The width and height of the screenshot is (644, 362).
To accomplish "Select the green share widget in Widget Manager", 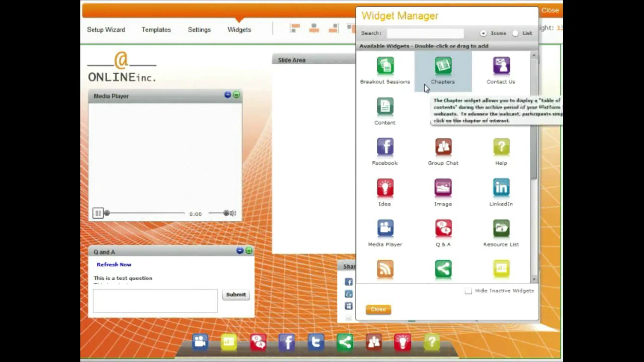I will click(443, 269).
